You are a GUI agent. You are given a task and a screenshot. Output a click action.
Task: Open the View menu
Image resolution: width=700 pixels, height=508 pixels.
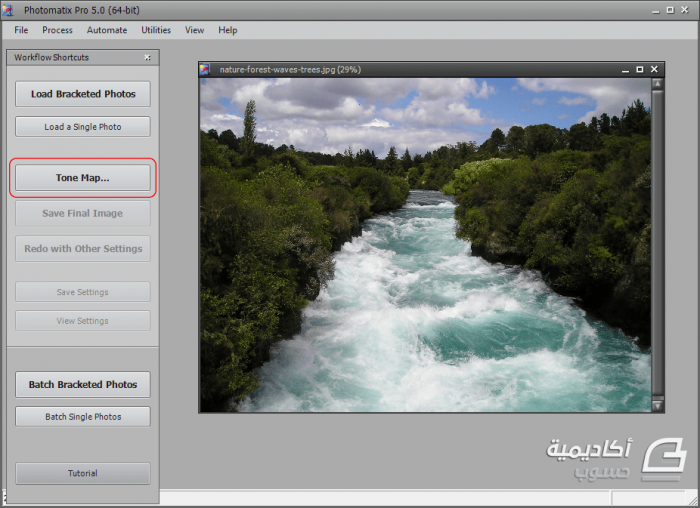[x=194, y=30]
